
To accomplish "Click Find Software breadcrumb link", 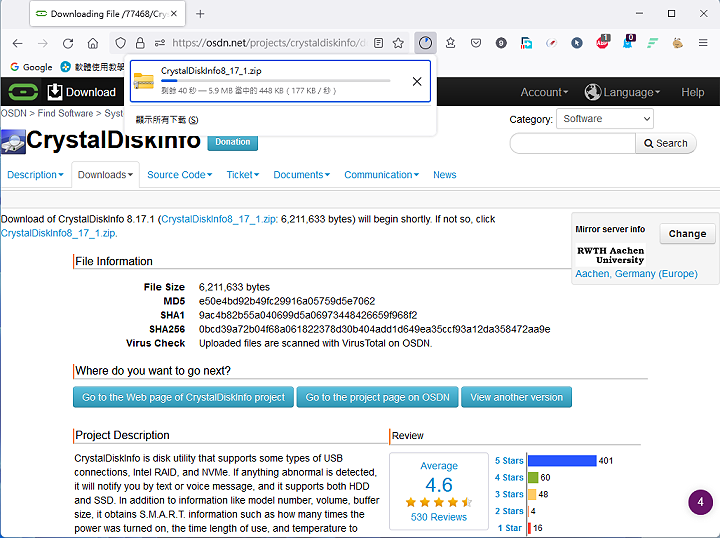I will 65,114.
